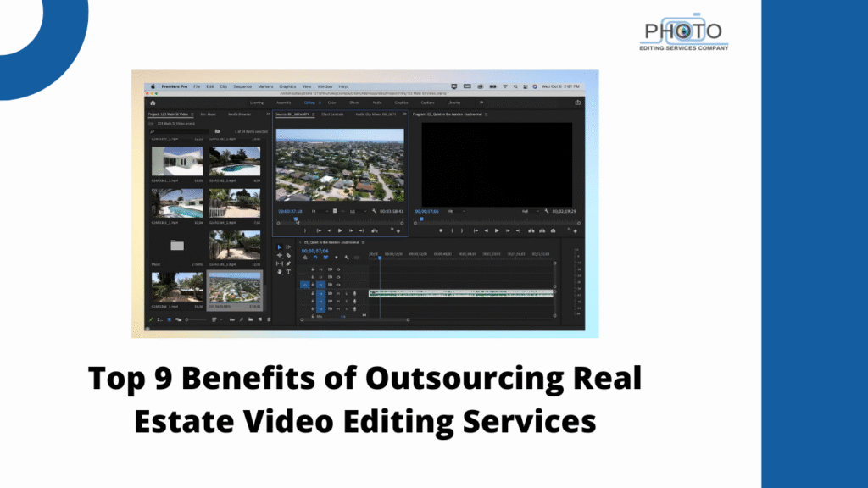Click the Find magnifier in Project panel footer
868x488 pixels.
point(242,319)
